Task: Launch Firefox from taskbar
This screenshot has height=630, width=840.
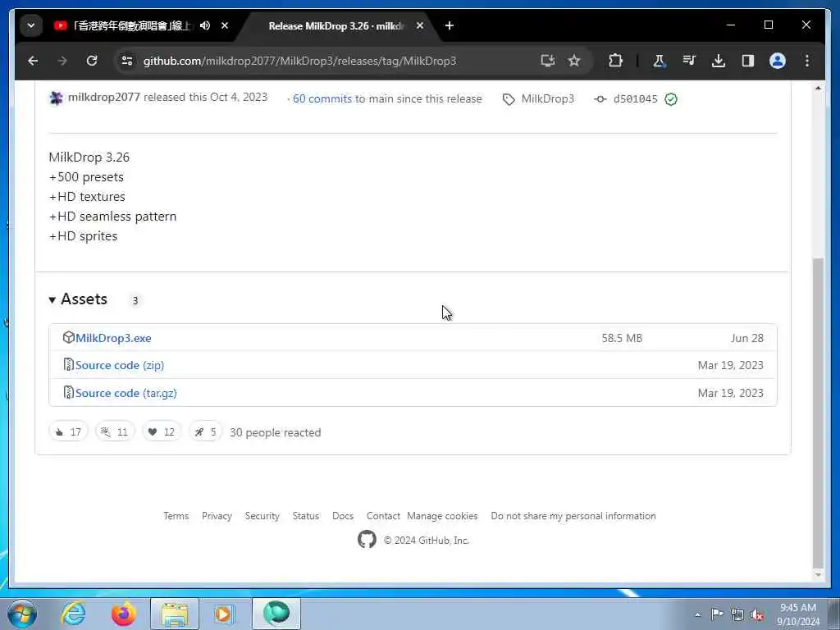Action: (123, 614)
